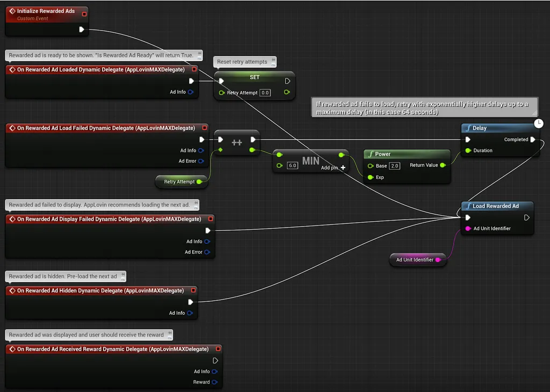The image size is (550, 392).
Task: Toggle pin on 'Reset retry attempts' comment bubble
Action: (x=272, y=62)
